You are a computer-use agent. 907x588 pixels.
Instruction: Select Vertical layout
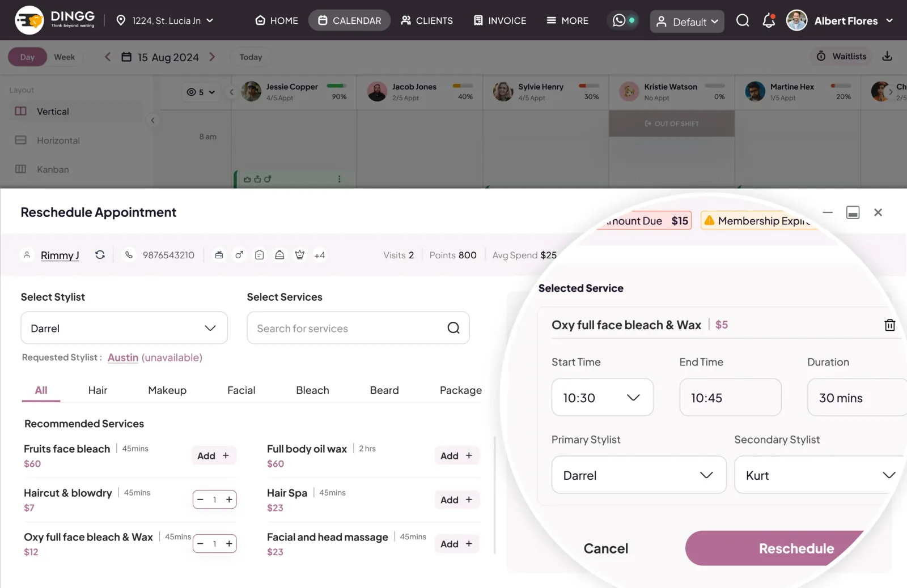pos(77,112)
